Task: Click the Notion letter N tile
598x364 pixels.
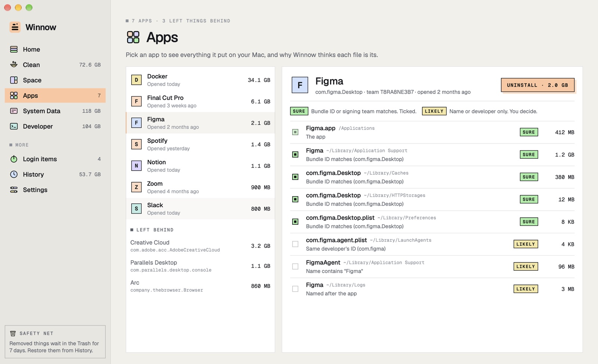Action: [136, 166]
